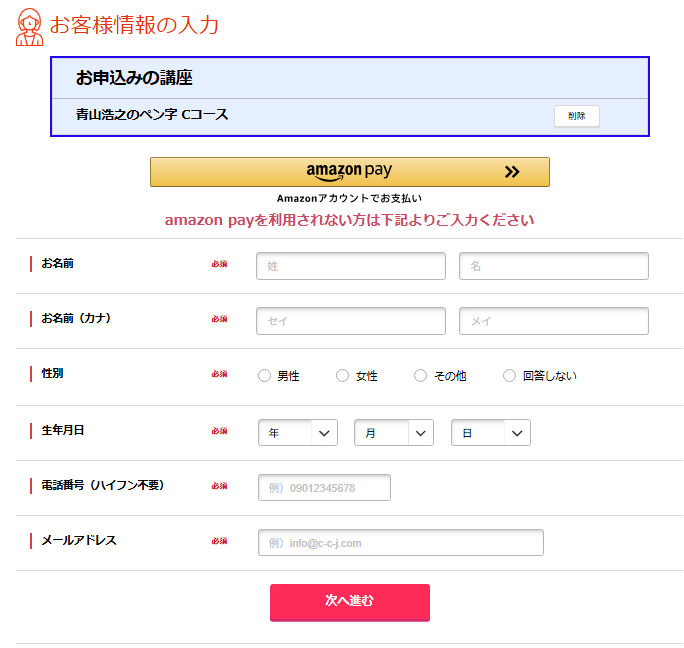Click the お申込みの講座 section header
Image resolution: width=684 pixels, height=648 pixels.
[134, 78]
